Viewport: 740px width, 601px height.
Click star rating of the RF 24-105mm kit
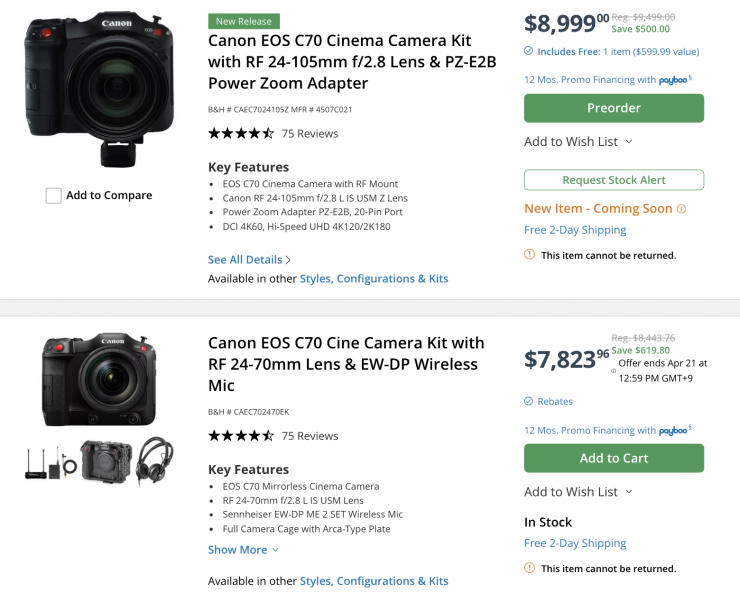pyautogui.click(x=240, y=133)
